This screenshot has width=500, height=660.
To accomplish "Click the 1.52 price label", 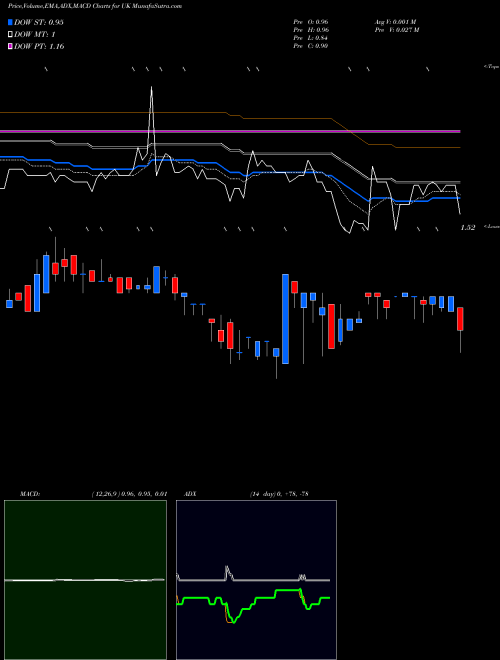I will 468,228.
